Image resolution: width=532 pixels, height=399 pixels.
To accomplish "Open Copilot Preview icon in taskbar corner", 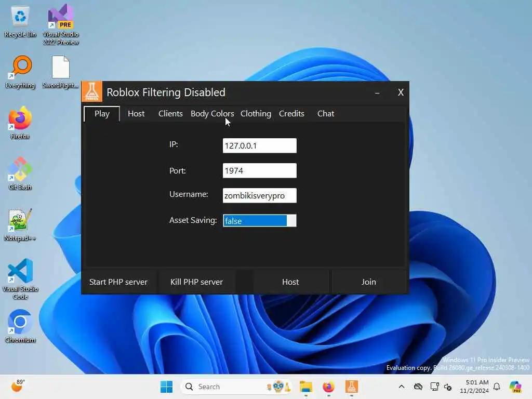I will pos(516,387).
